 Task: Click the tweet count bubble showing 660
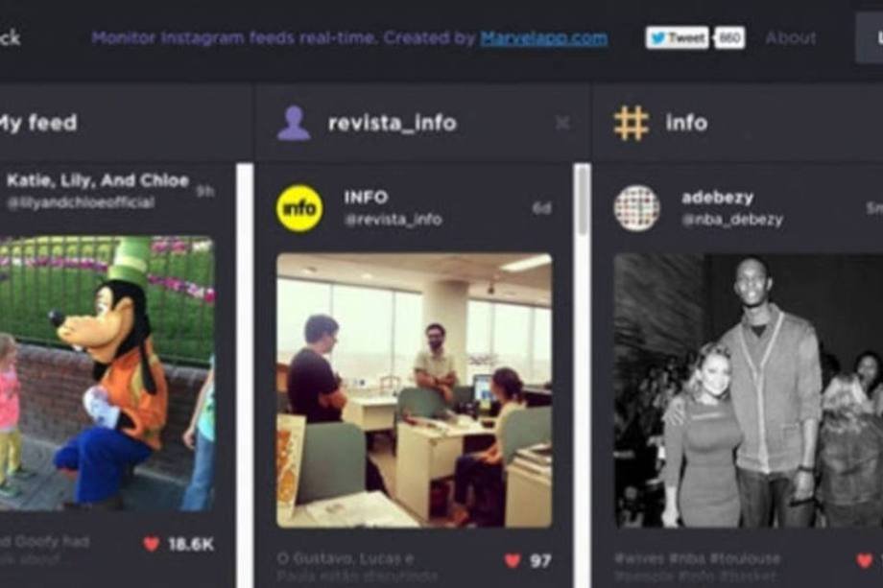pos(729,37)
